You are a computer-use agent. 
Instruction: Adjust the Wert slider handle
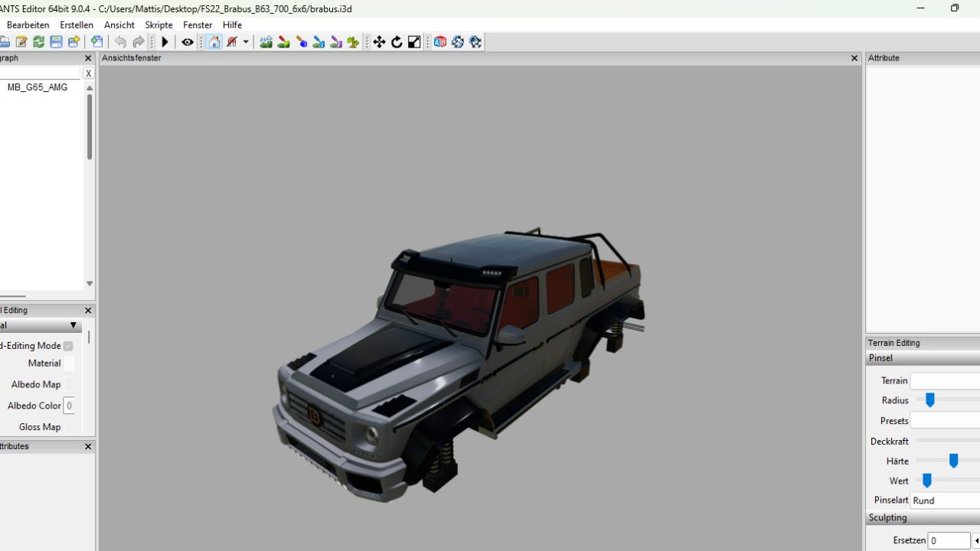click(x=927, y=481)
